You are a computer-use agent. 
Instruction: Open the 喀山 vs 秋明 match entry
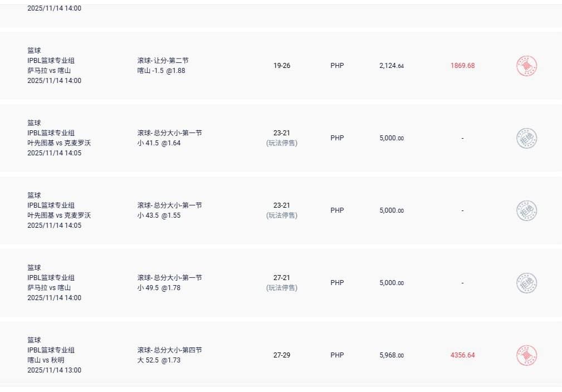(x=46, y=360)
